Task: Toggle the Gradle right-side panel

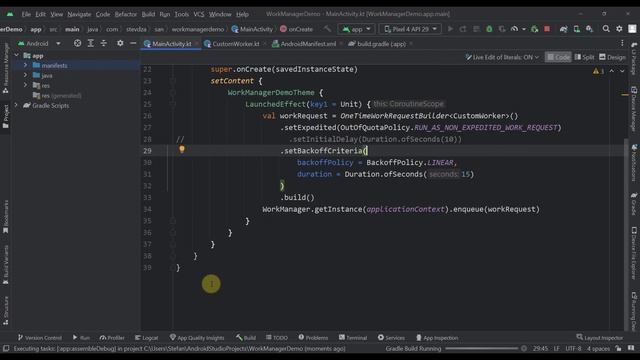Action: point(634,203)
